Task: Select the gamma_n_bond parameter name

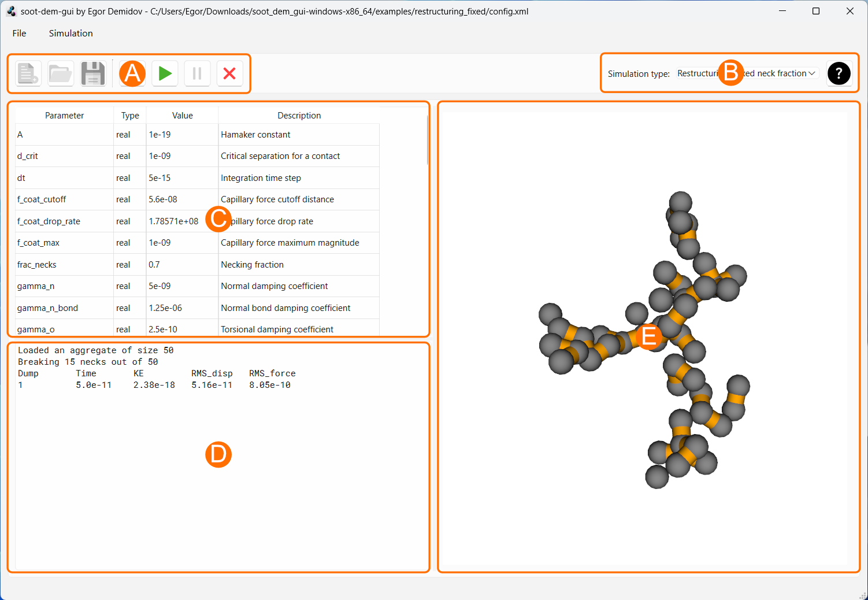Action: pyautogui.click(x=64, y=308)
